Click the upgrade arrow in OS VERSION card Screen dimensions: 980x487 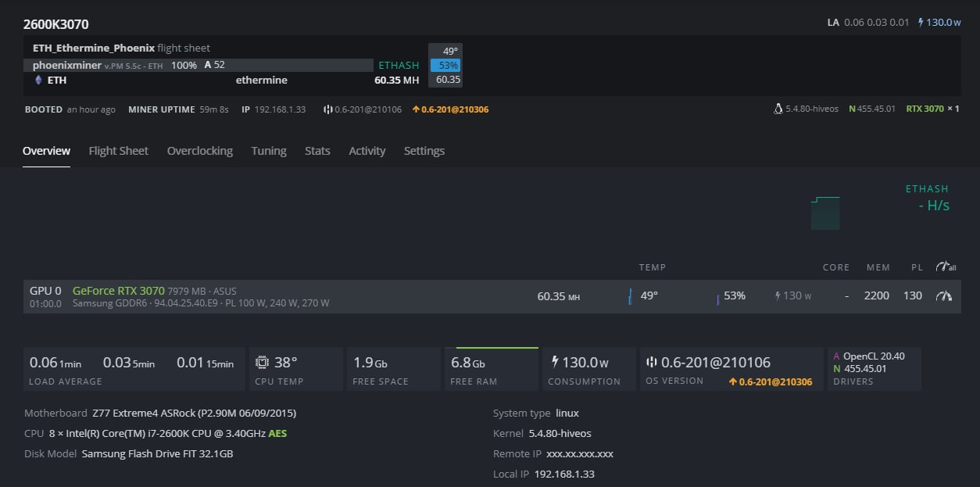pos(732,382)
